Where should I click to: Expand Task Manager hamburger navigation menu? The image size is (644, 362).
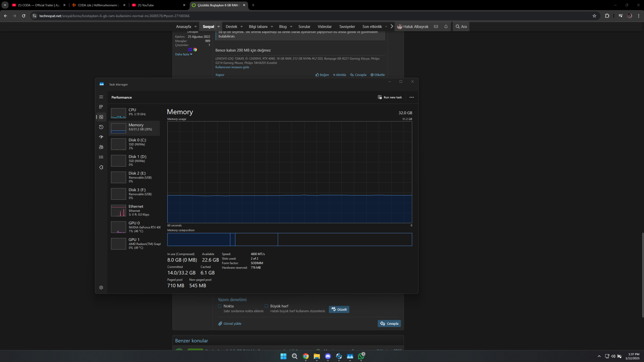[101, 97]
